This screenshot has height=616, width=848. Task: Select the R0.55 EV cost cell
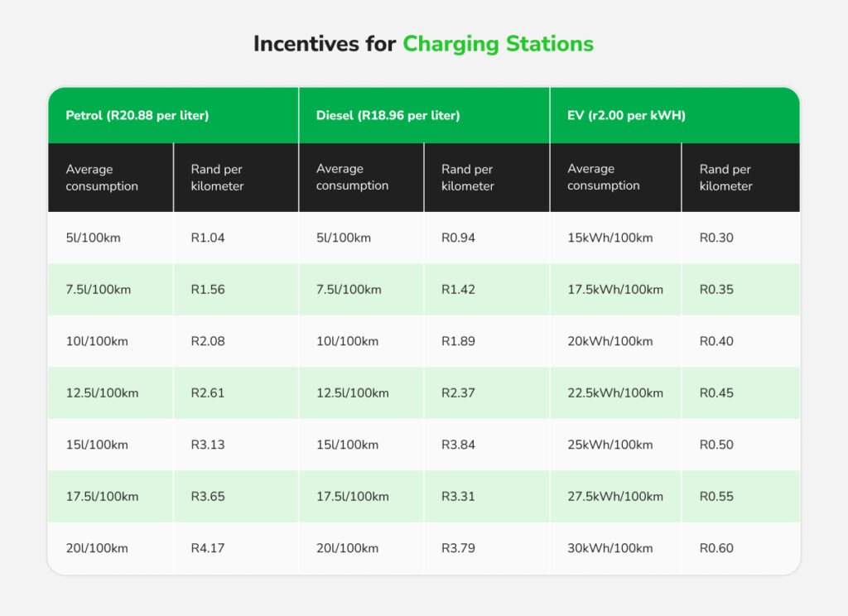click(x=716, y=497)
